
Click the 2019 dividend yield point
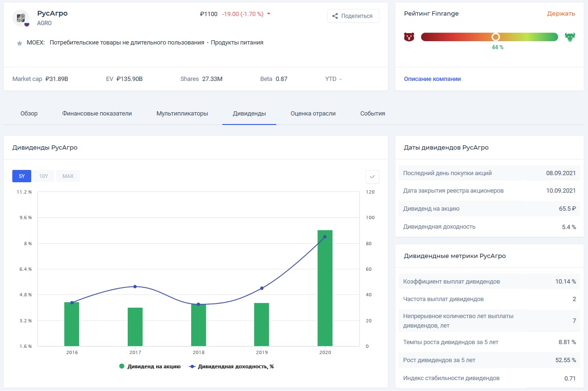click(262, 288)
